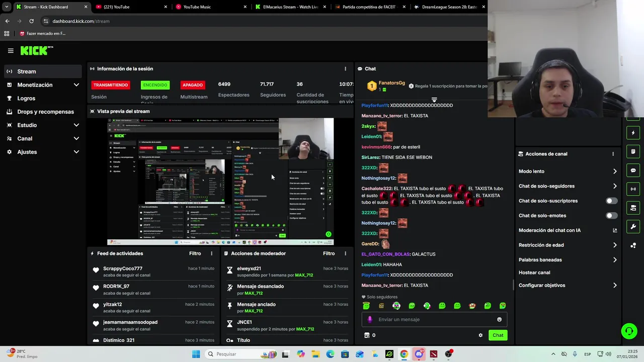Image resolution: width=644 pixels, height=362 pixels.
Task: Go back with the browser back arrow
Action: (7, 21)
